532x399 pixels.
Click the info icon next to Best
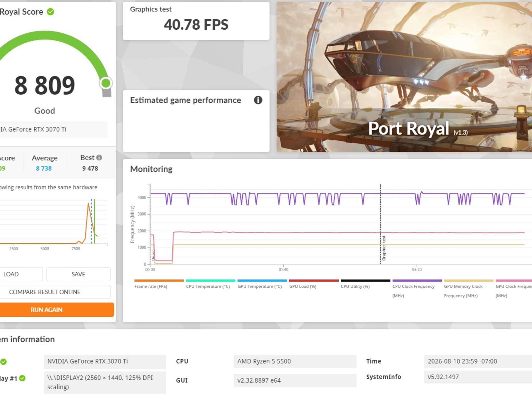click(x=99, y=158)
